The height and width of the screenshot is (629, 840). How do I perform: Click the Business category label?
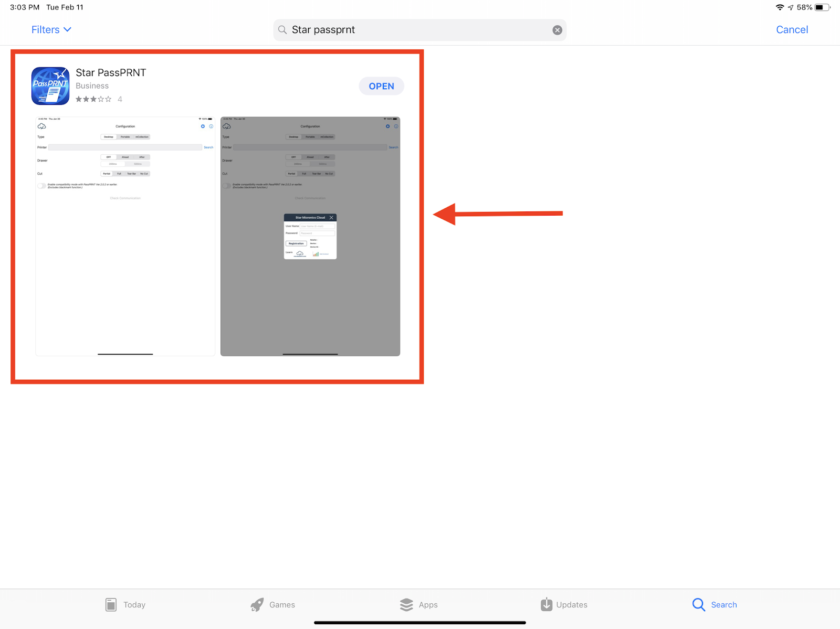[x=92, y=86]
